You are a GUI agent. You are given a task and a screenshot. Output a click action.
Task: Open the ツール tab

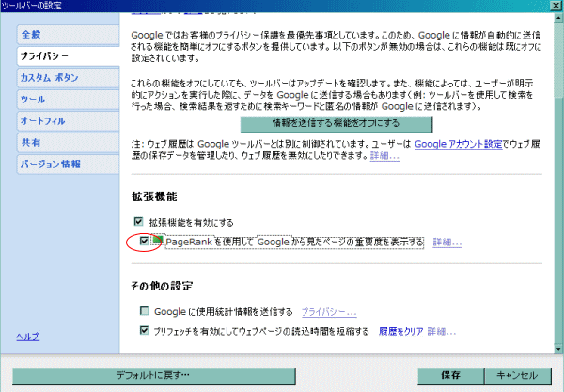click(x=68, y=100)
